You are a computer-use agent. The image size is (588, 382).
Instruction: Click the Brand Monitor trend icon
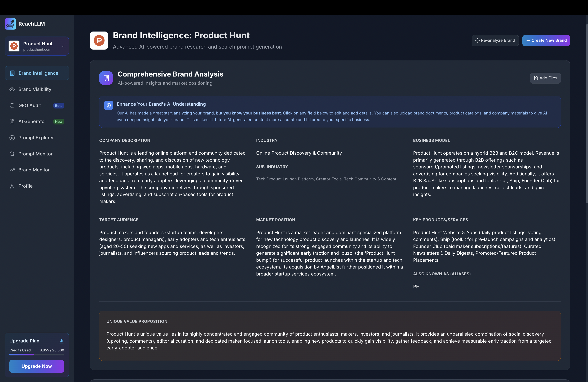(12, 170)
